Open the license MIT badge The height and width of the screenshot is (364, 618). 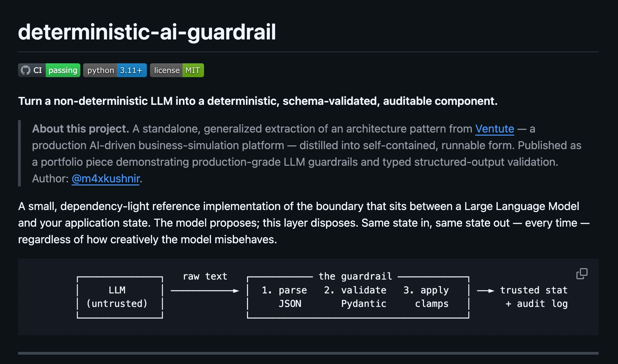click(x=177, y=70)
